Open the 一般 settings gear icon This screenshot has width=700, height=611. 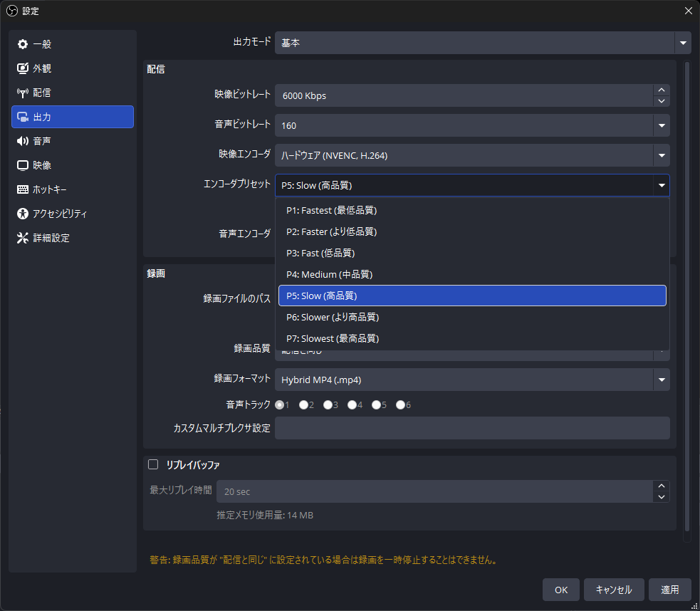click(22, 44)
